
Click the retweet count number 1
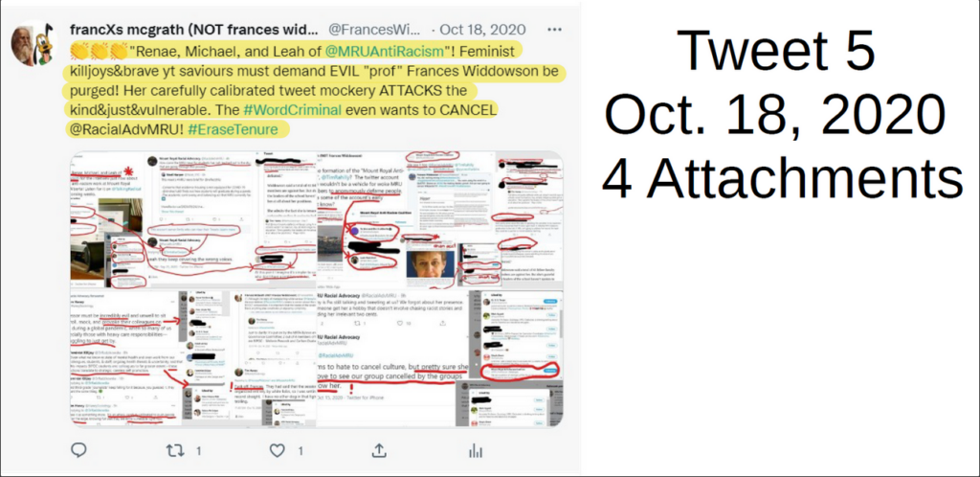198,451
